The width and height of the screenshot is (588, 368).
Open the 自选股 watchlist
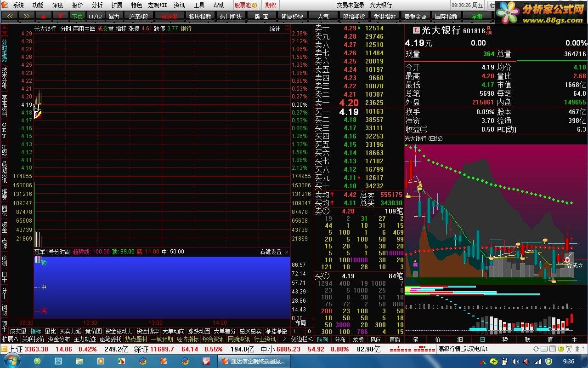point(170,16)
